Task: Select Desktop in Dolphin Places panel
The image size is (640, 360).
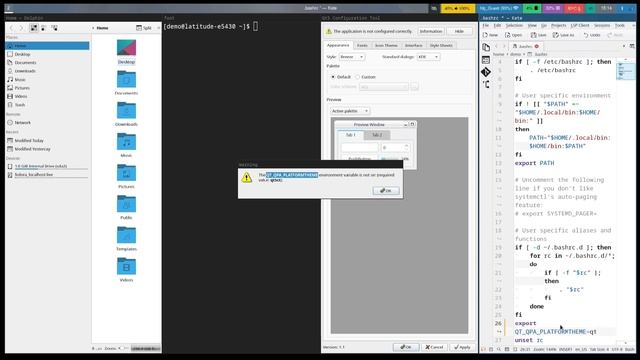Action: (47, 54)
